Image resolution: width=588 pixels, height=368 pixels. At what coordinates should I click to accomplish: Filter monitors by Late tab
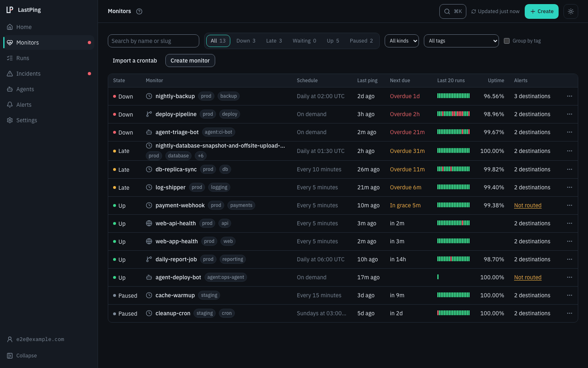(274, 41)
